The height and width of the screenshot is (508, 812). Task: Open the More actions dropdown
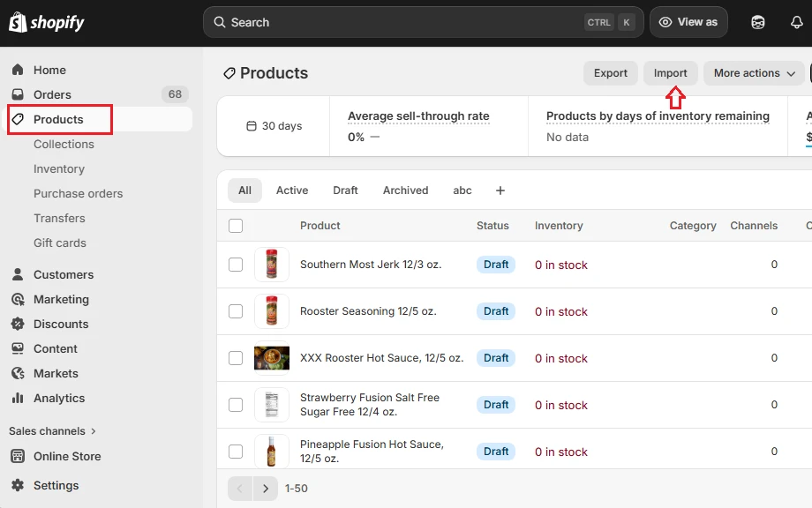(x=754, y=73)
